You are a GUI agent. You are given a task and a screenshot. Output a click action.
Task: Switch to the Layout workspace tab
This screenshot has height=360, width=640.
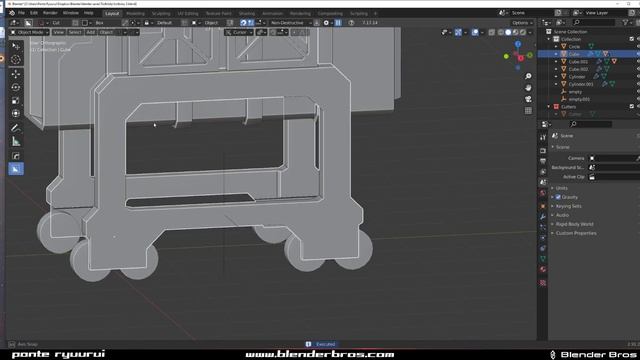(x=112, y=13)
